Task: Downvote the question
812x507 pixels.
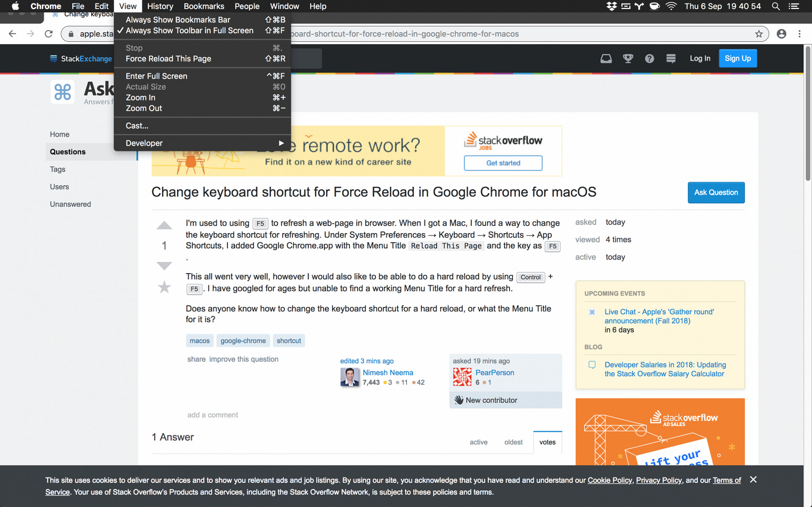Action: pos(164,266)
